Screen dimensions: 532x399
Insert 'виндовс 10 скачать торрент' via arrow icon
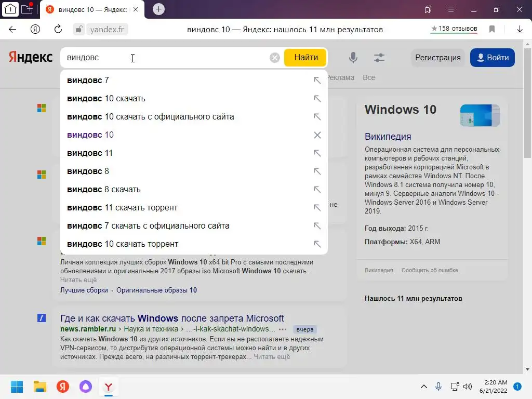(x=317, y=244)
